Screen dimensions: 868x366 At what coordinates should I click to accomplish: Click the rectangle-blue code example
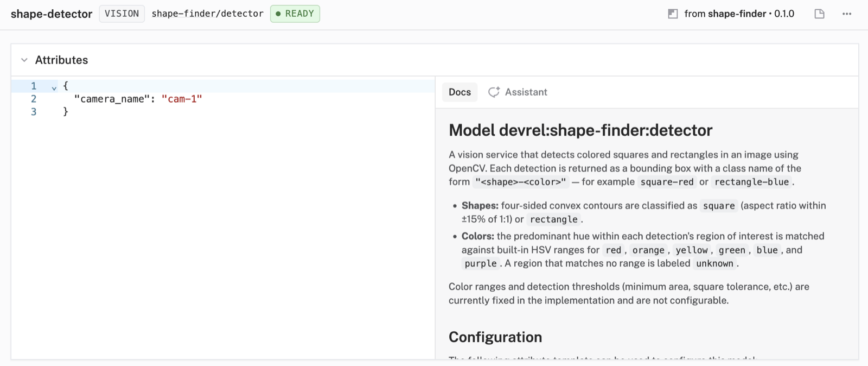click(751, 182)
